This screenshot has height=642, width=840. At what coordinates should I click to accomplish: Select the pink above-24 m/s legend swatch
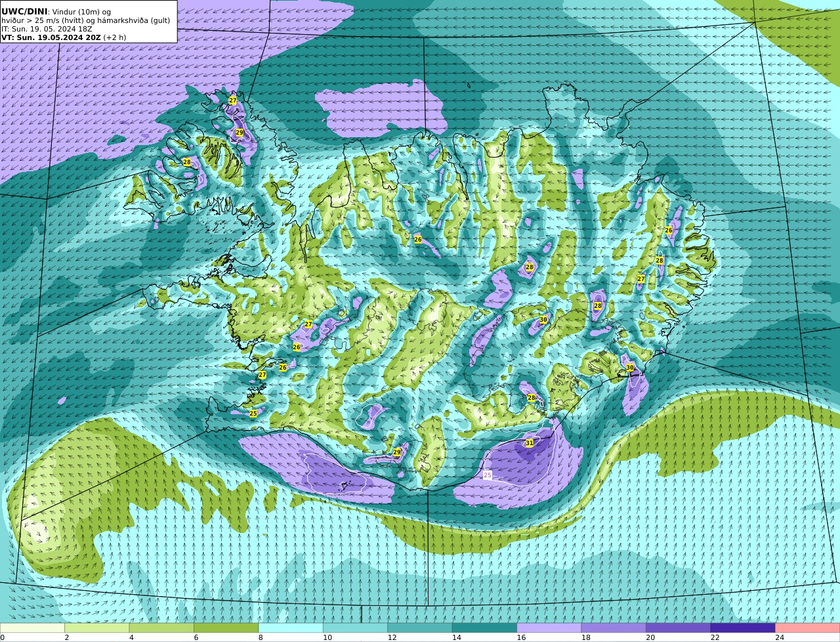point(807,628)
